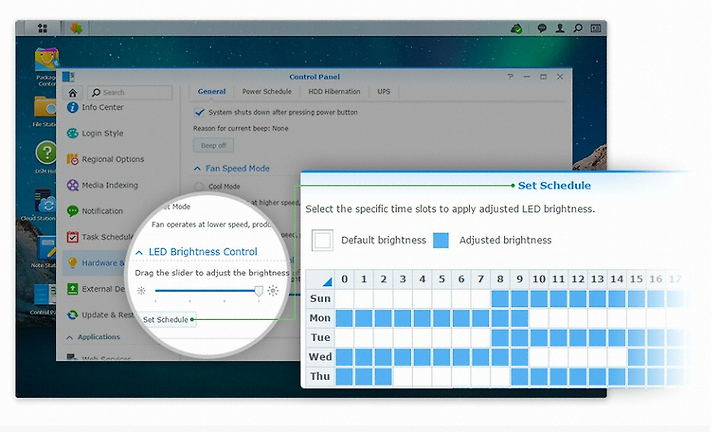The height and width of the screenshot is (432, 720).
Task: Click the External Devices icon
Action: point(73,289)
